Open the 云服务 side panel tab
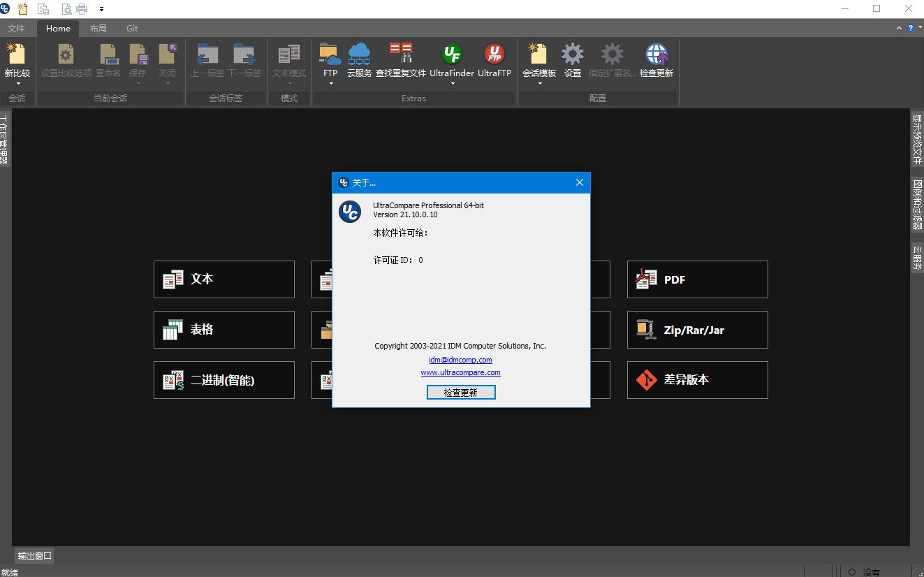Image resolution: width=924 pixels, height=577 pixels. click(918, 258)
